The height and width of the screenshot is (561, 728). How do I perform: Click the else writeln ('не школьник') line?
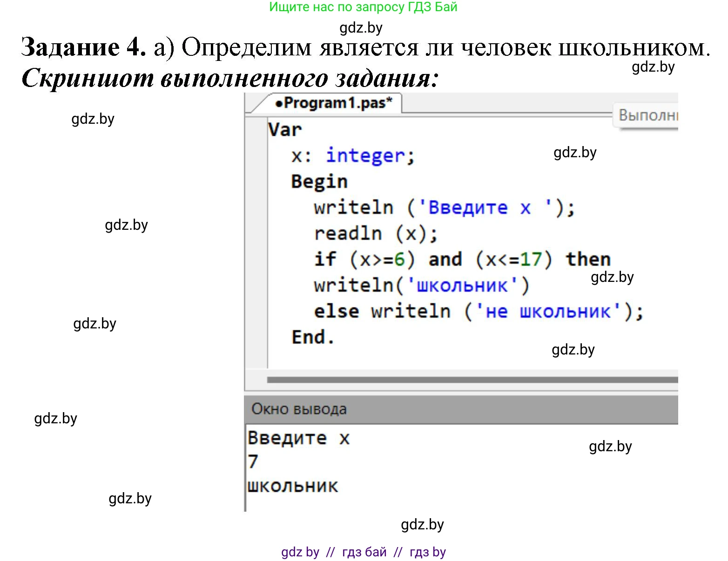click(x=479, y=311)
